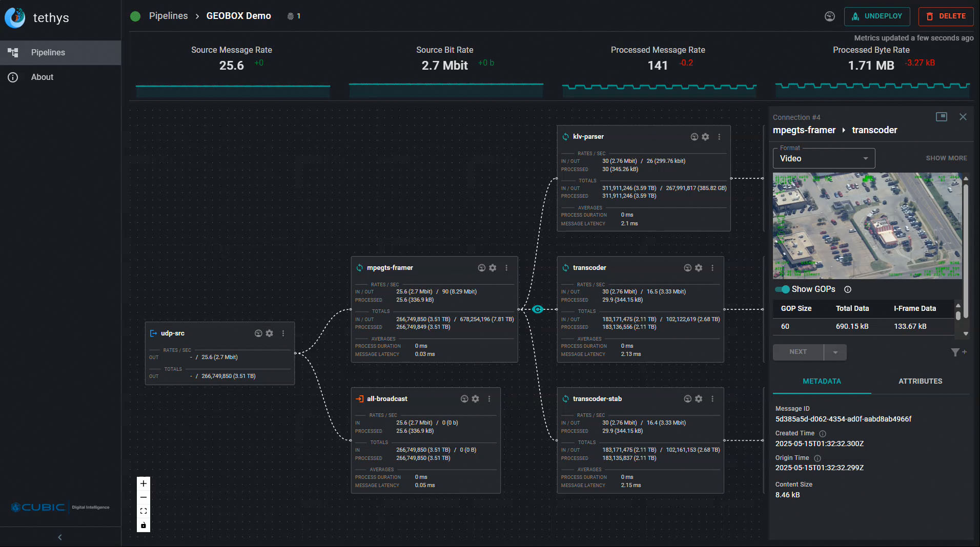Click the Pipelines breadcrumb link

coord(168,16)
